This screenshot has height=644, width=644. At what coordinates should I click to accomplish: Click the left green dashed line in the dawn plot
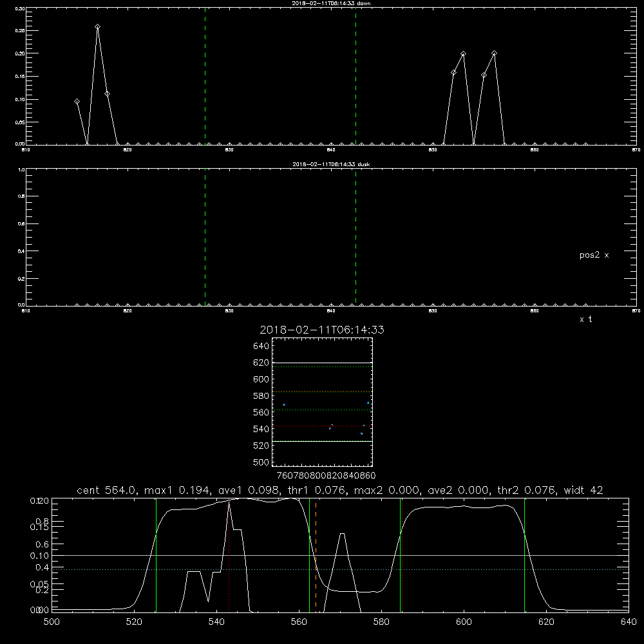point(205,76)
